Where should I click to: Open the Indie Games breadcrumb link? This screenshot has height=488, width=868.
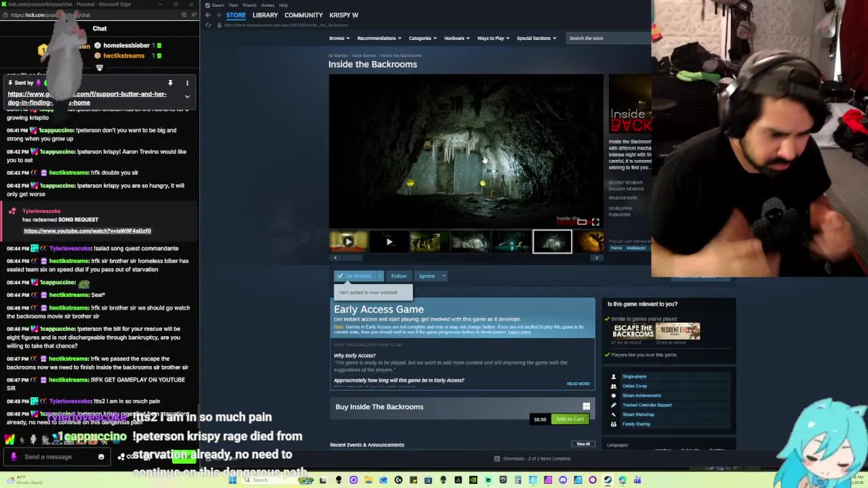coord(363,56)
